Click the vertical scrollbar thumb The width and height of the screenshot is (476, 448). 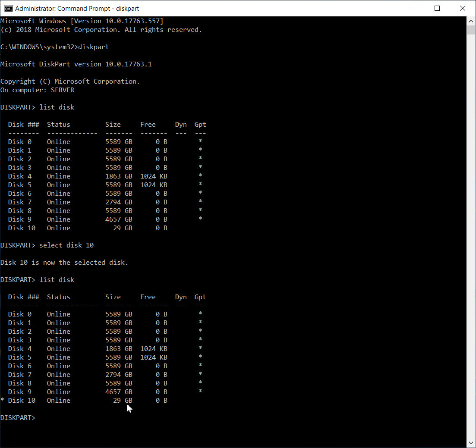click(471, 30)
